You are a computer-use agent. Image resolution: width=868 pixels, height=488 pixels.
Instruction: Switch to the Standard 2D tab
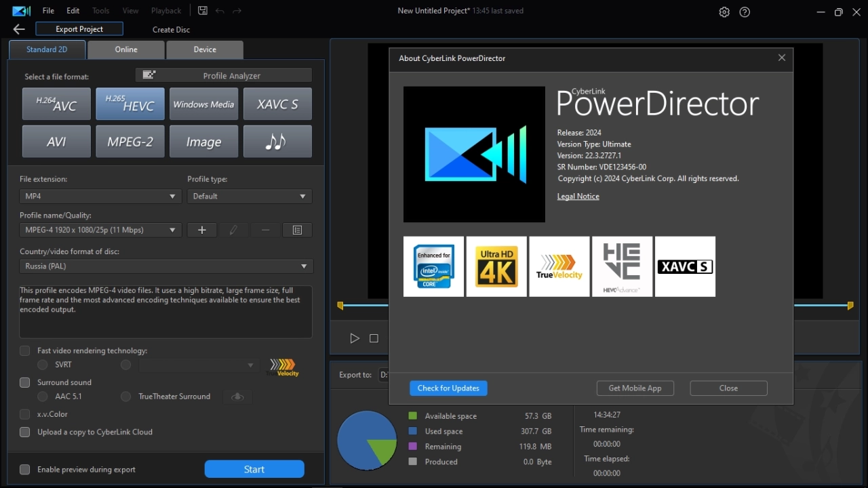pyautogui.click(x=47, y=49)
